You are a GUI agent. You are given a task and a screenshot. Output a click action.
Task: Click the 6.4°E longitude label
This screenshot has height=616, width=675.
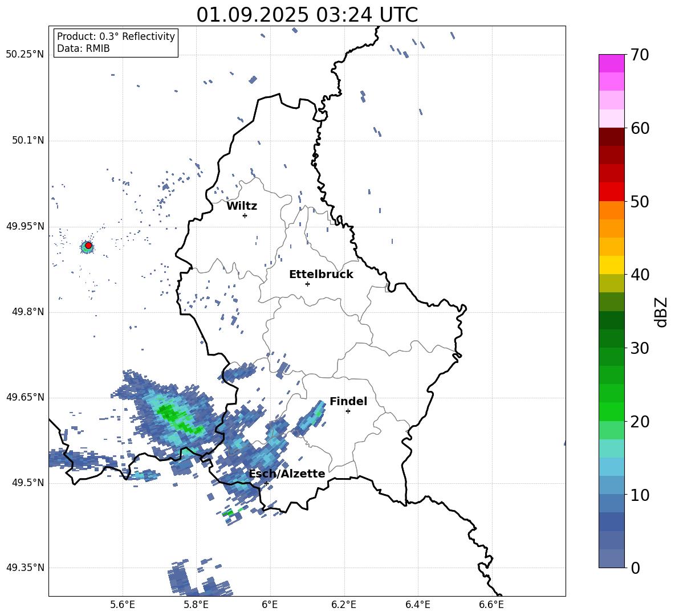click(418, 605)
